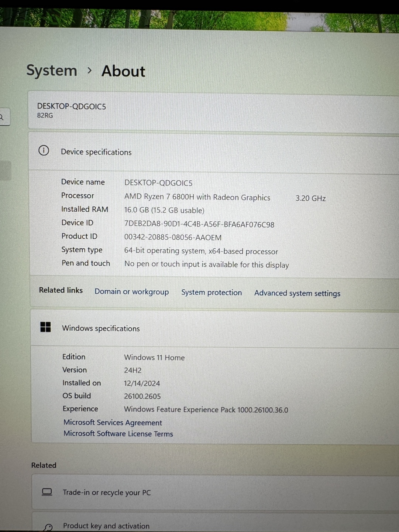Screen dimensions: 399x532
Task: Click the System type label
Action: [82, 250]
